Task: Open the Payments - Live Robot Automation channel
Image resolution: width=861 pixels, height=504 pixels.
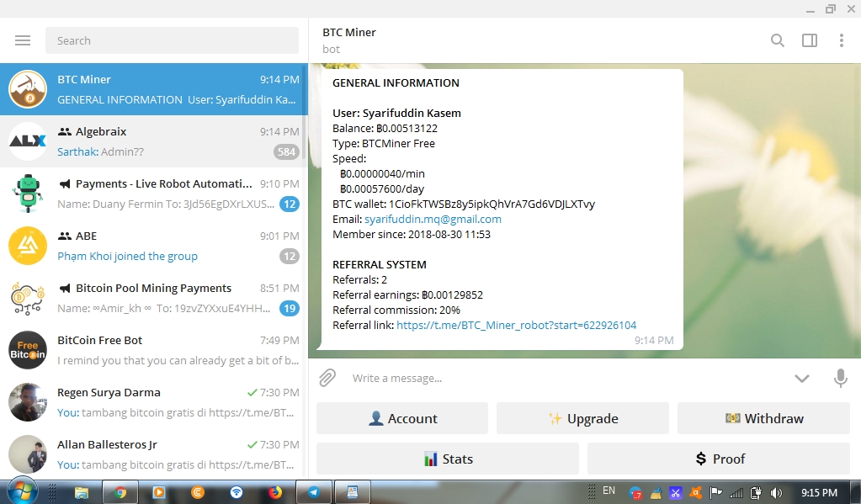Action: [154, 194]
